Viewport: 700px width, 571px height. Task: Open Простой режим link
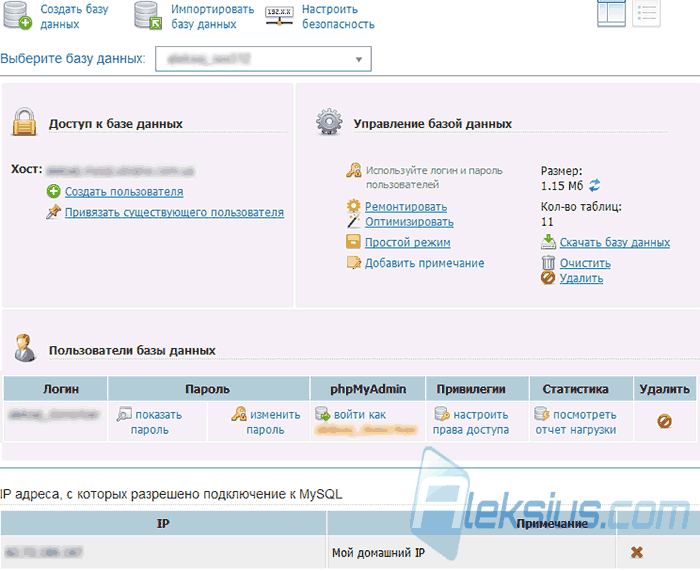tap(408, 242)
